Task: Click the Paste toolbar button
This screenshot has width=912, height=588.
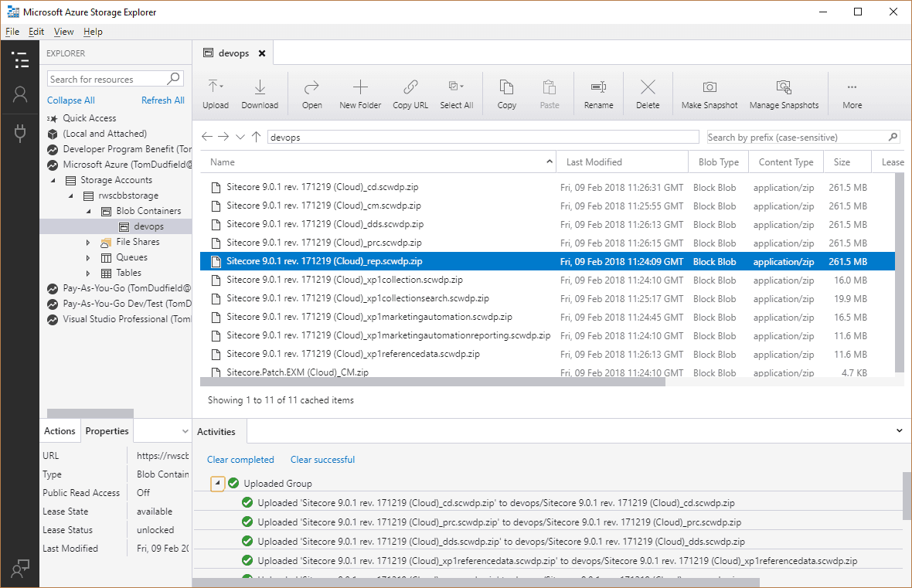Action: coord(549,95)
